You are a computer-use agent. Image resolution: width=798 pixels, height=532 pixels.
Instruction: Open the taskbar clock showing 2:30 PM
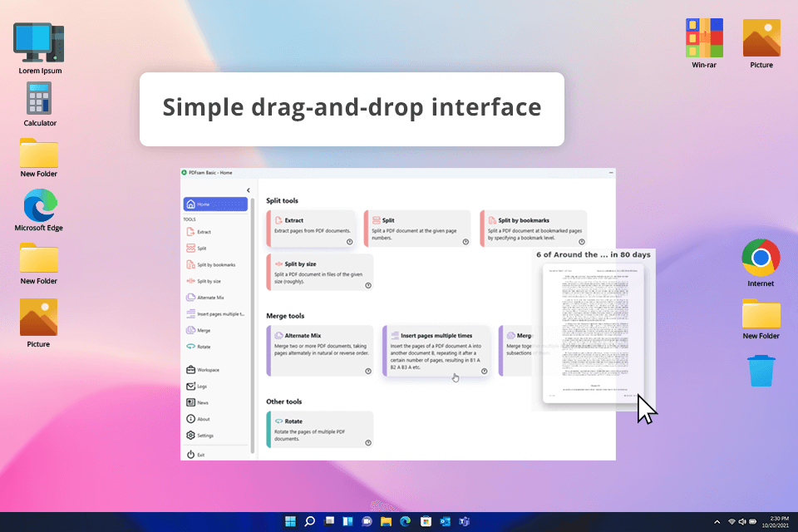coord(775,522)
